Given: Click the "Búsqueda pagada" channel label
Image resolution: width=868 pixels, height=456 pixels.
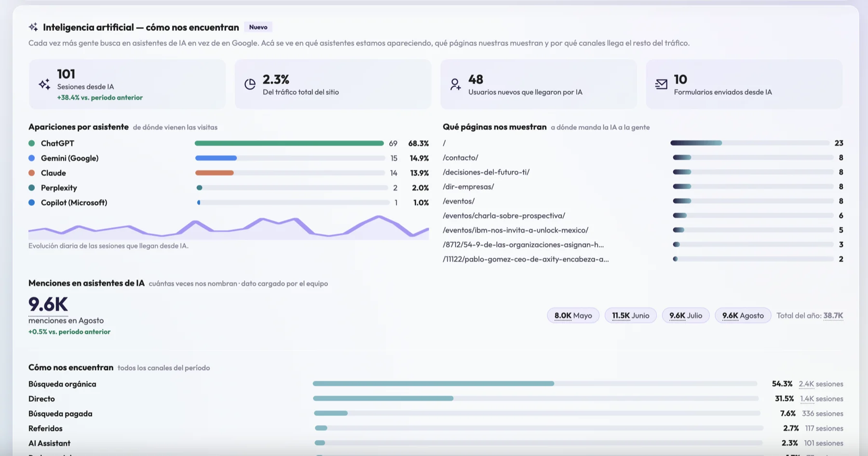Looking at the screenshot, I should click(60, 414).
